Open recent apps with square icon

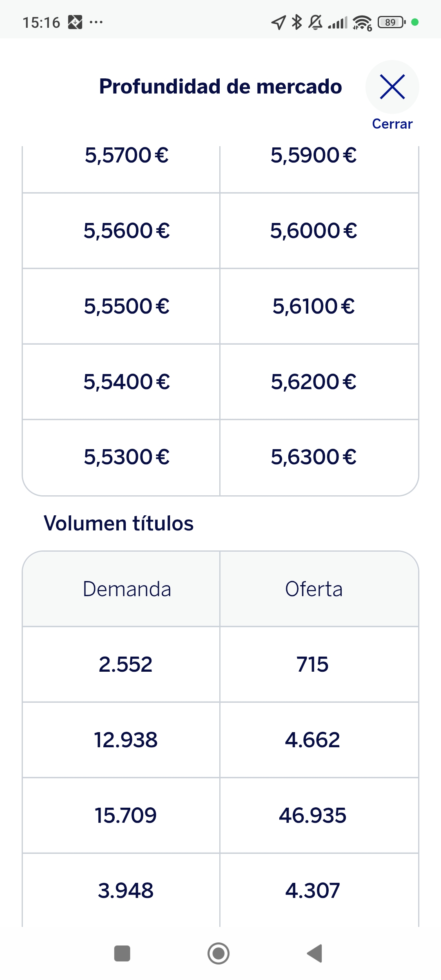pos(122,953)
